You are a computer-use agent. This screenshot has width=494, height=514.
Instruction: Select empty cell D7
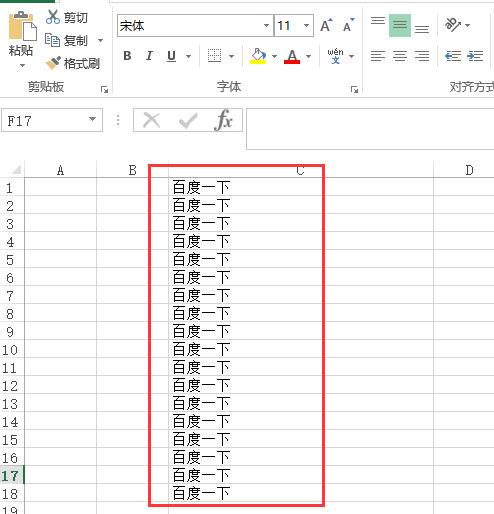(x=464, y=295)
